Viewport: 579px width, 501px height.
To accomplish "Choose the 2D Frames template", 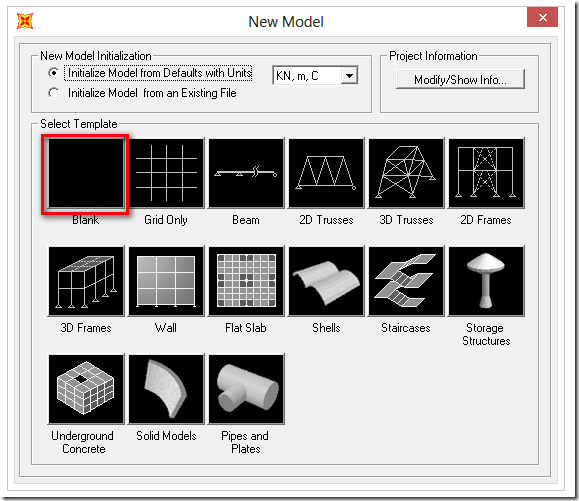I will click(486, 174).
